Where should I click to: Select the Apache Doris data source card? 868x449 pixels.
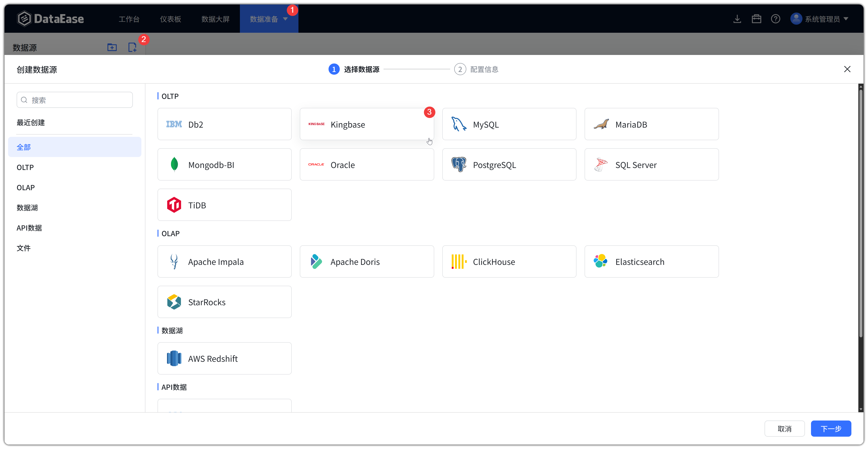367,261
